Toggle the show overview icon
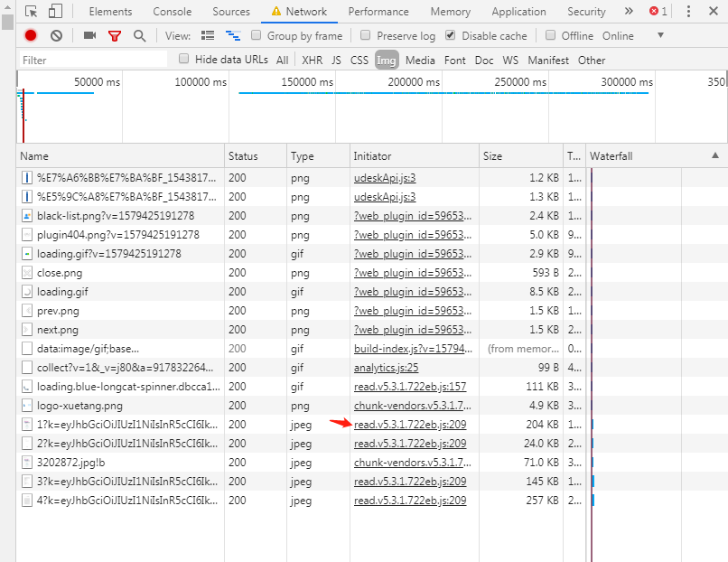 point(233,35)
